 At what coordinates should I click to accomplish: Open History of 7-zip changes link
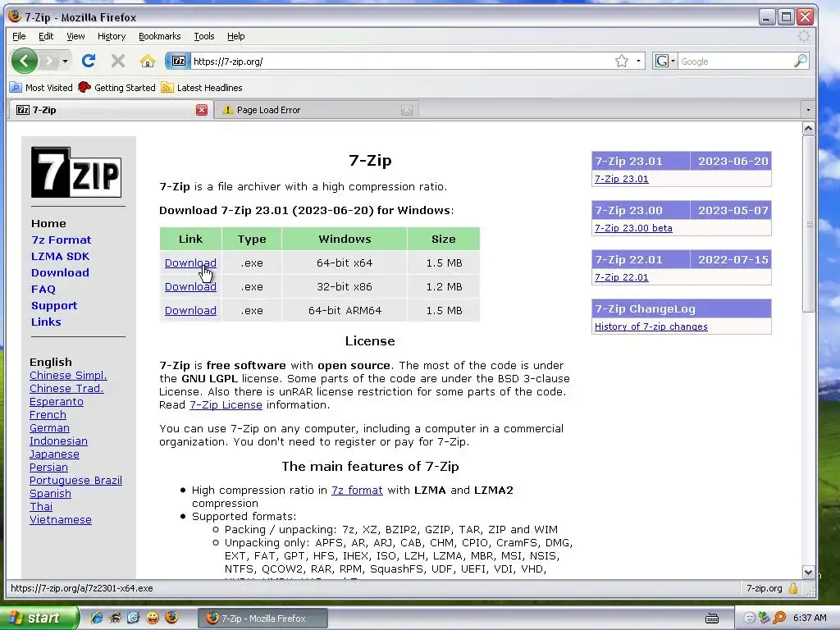pos(651,326)
